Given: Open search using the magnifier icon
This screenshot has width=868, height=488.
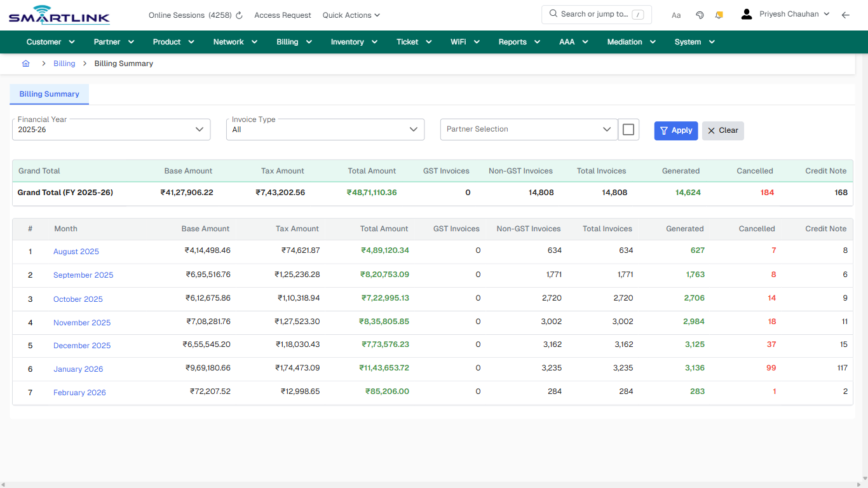Looking at the screenshot, I should click(553, 14).
